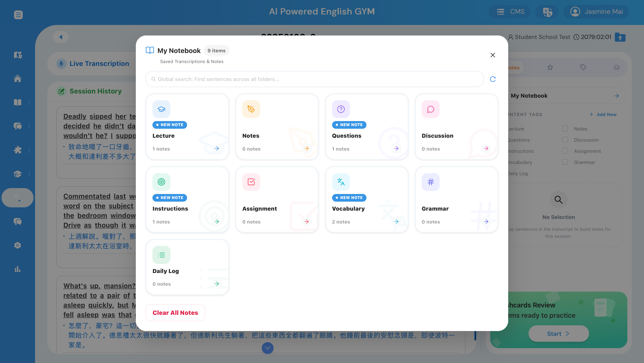The height and width of the screenshot is (363, 644).
Task: Click the upload icon beside the timer
Action: pos(620,37)
